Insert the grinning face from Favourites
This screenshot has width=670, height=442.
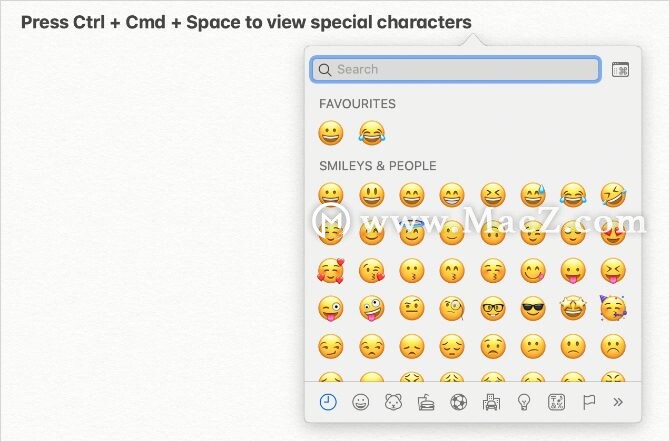pyautogui.click(x=331, y=133)
